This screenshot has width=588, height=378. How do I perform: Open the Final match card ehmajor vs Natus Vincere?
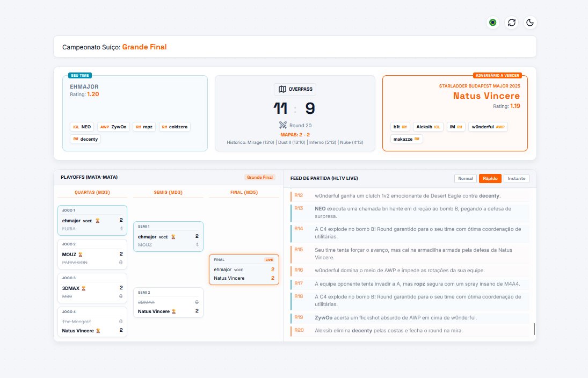pyautogui.click(x=244, y=270)
